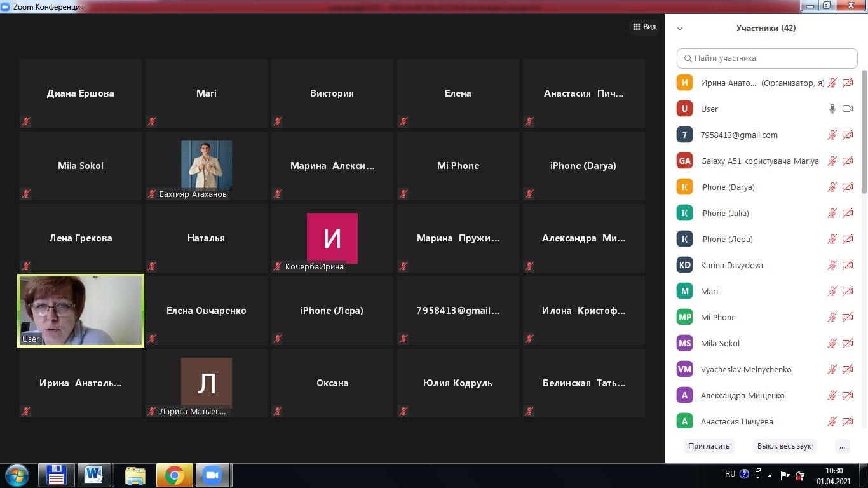Open the three-dots more options menu
Screen dimensions: 868x488
[x=842, y=446]
